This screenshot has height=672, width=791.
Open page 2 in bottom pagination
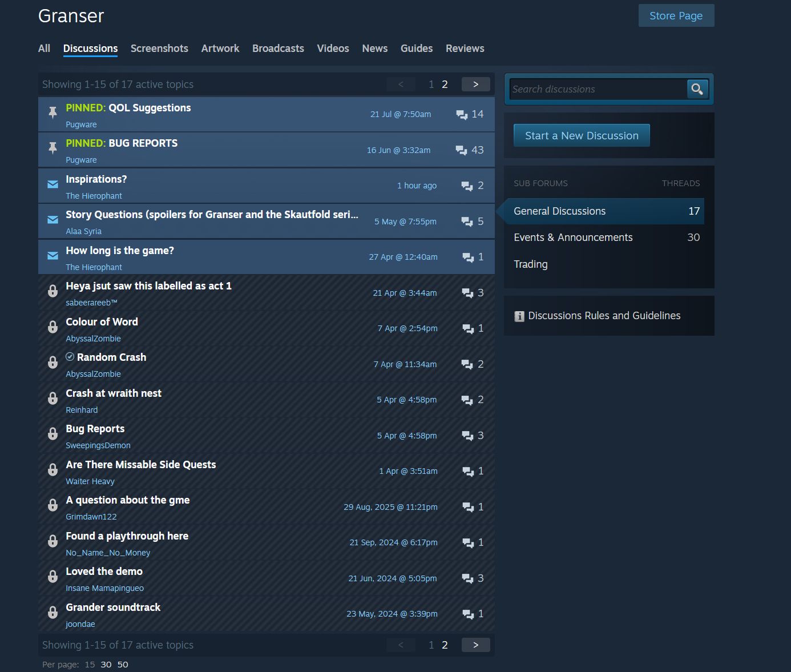445,645
